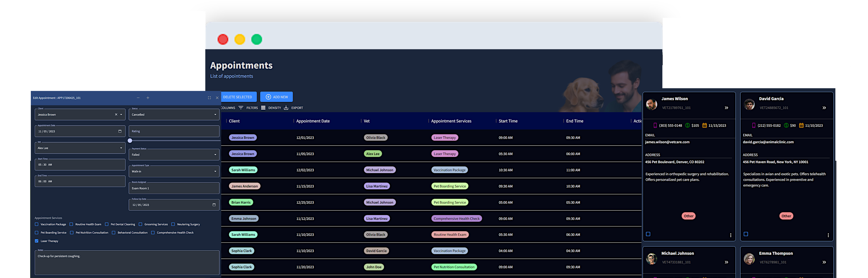Sort by the Client column header
868x278 pixels.
click(234, 121)
